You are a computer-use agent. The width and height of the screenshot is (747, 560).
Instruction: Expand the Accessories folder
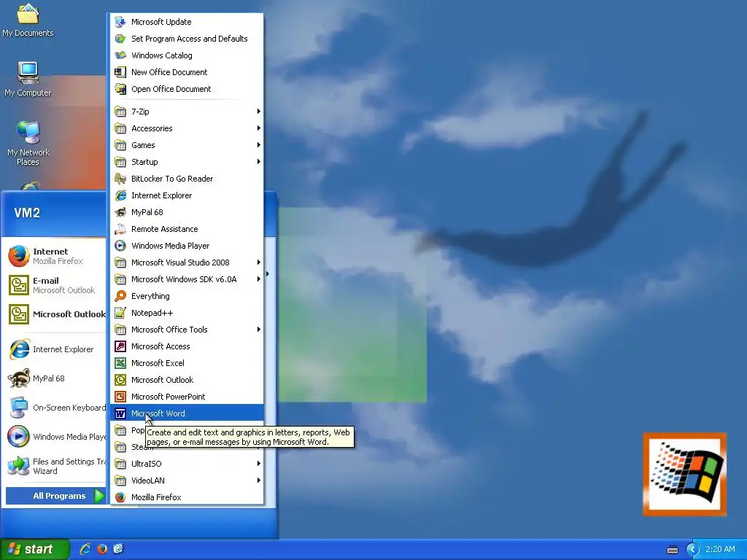tap(187, 128)
